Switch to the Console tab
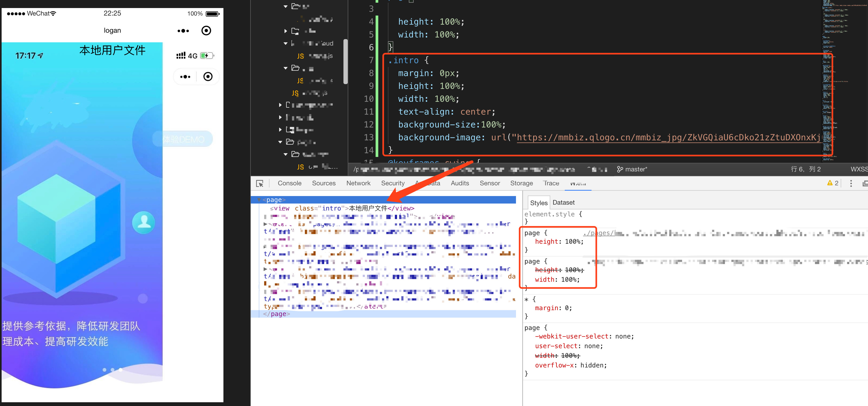 coord(289,183)
